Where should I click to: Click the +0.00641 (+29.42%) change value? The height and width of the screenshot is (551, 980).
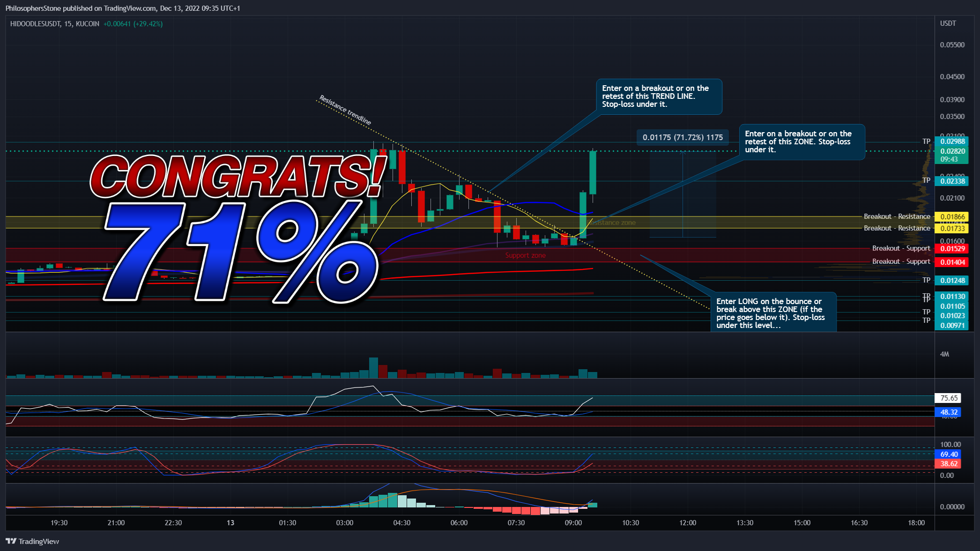click(133, 24)
